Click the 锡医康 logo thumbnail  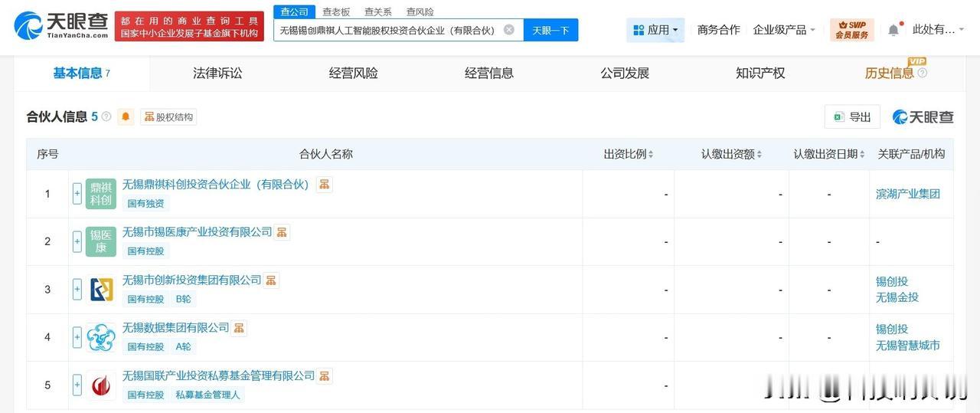click(101, 241)
